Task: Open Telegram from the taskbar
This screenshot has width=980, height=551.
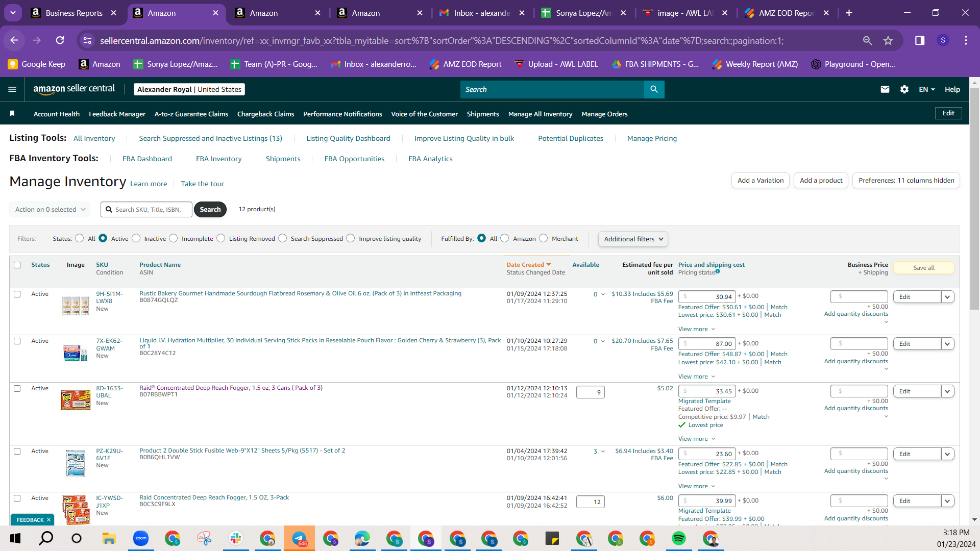Action: (299, 538)
